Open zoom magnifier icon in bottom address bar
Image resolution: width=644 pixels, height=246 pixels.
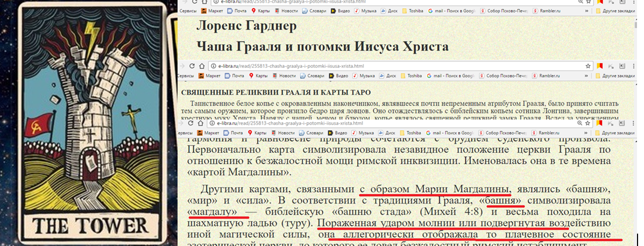(x=579, y=123)
